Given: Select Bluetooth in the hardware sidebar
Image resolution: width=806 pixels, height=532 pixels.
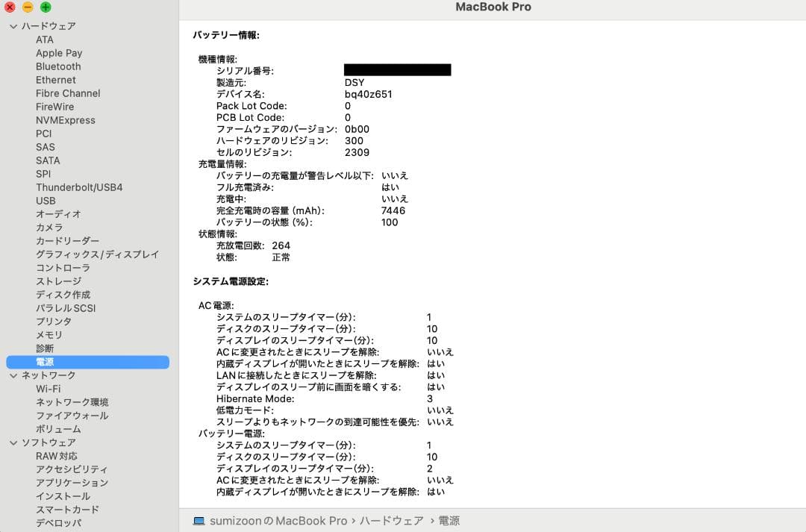Looking at the screenshot, I should (x=57, y=66).
